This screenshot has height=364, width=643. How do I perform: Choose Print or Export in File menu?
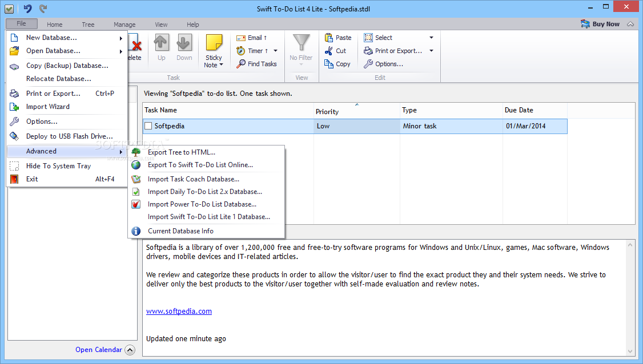(67, 94)
